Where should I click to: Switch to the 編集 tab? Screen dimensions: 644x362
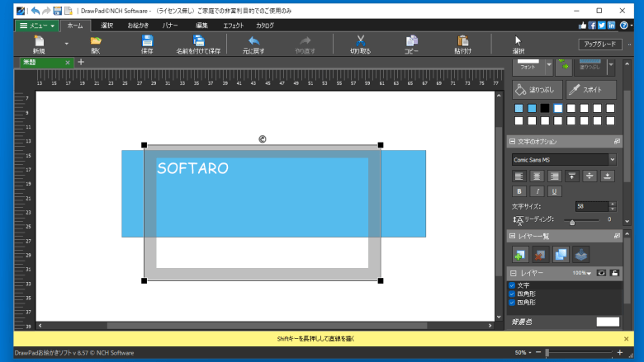(x=201, y=26)
